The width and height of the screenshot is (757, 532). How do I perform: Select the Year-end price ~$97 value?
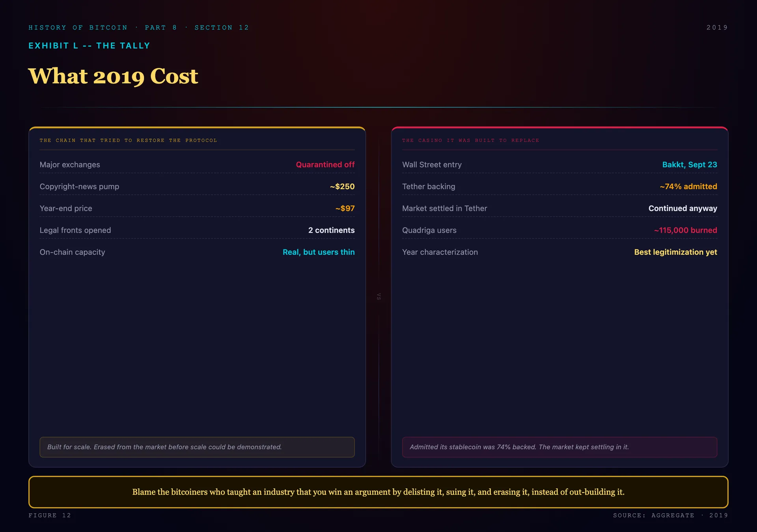[345, 208]
